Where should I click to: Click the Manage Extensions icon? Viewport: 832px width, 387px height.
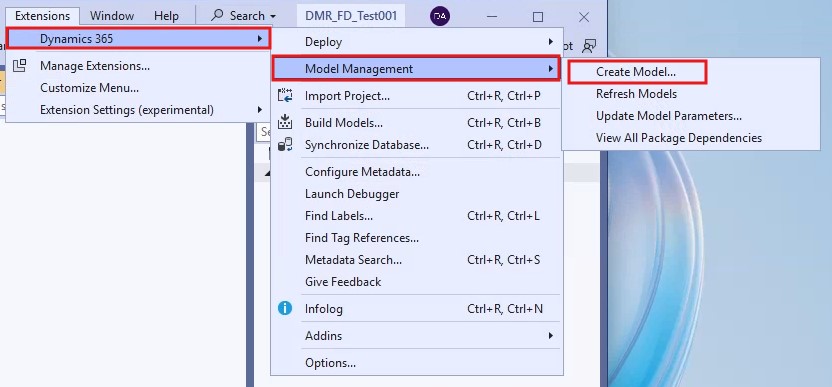point(20,65)
